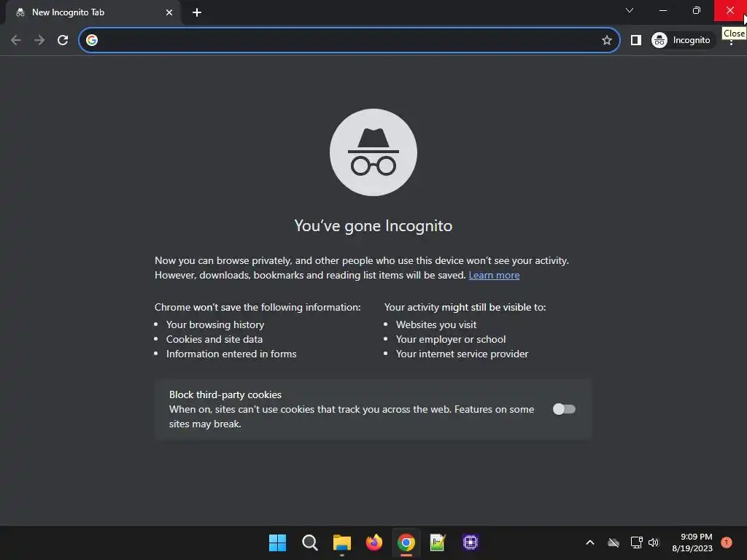Open a new tab with plus button

[x=197, y=12]
